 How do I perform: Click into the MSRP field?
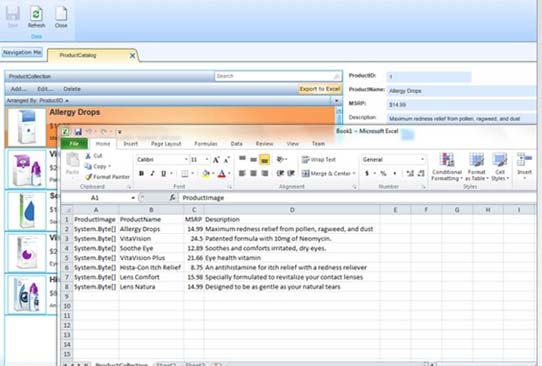point(461,105)
